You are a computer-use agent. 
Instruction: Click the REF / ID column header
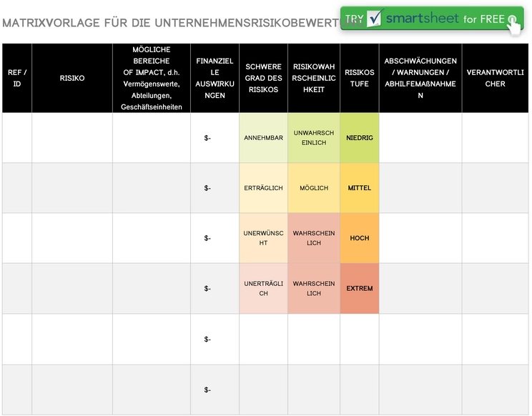coord(17,78)
